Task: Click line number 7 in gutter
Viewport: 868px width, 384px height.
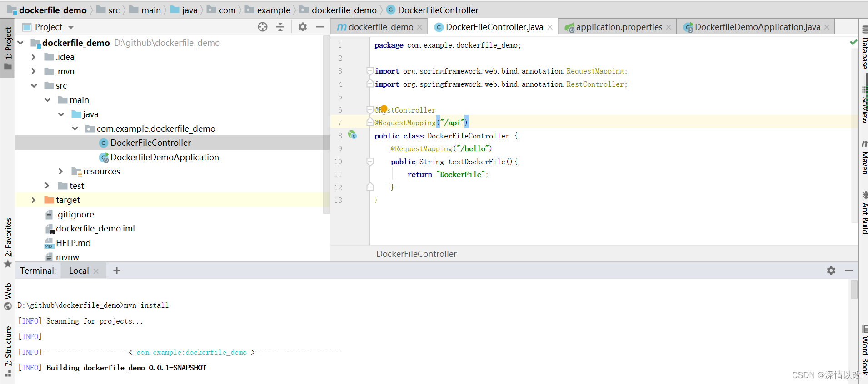Action: pos(340,123)
